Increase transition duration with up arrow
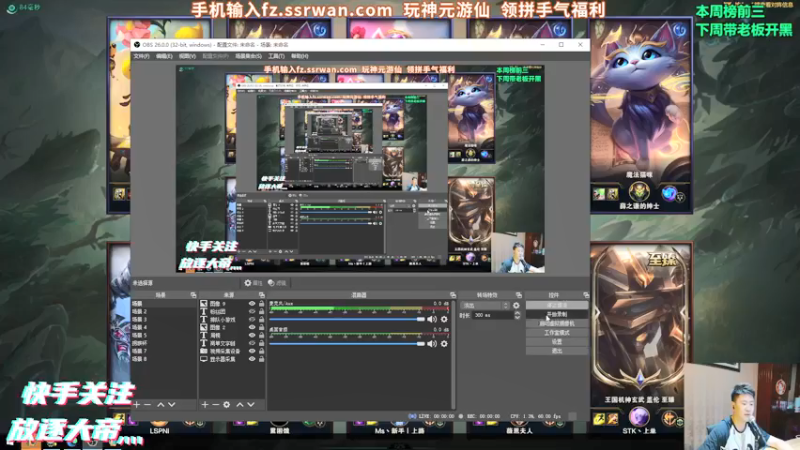Viewport: 800px width, 450px height. [517, 313]
